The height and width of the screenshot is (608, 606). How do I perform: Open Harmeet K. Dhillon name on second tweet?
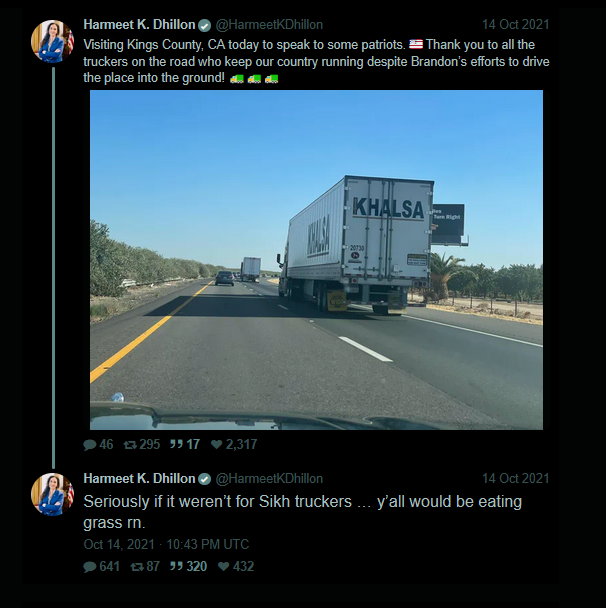(138, 478)
